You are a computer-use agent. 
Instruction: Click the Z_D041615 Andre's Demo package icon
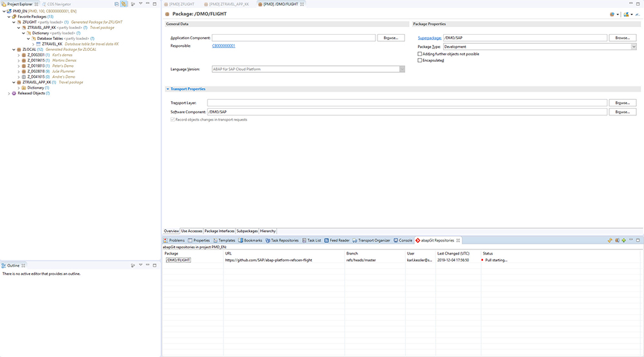click(24, 77)
